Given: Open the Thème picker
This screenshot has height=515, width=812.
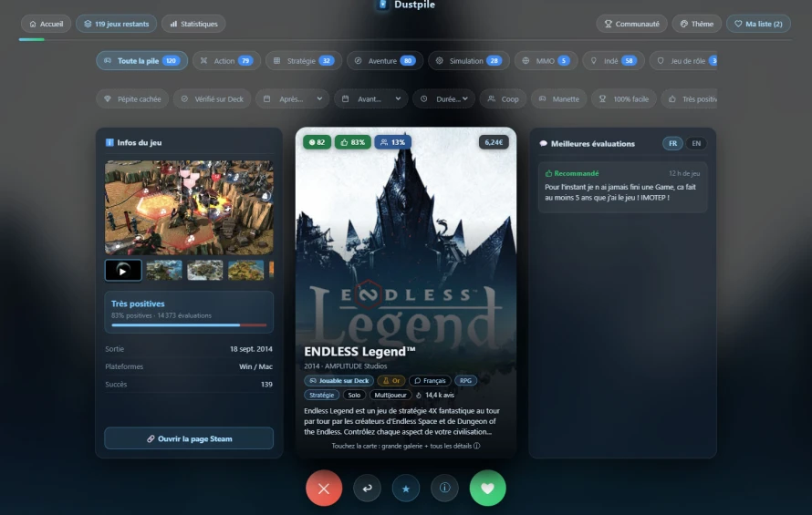Looking at the screenshot, I should pyautogui.click(x=696, y=24).
